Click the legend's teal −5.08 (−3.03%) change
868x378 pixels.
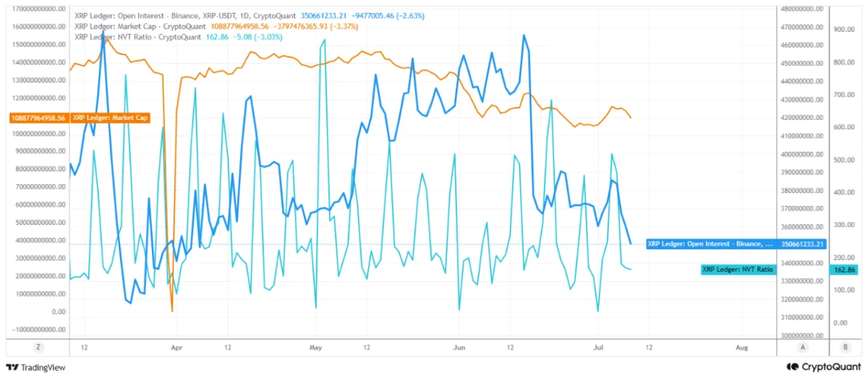pos(258,35)
